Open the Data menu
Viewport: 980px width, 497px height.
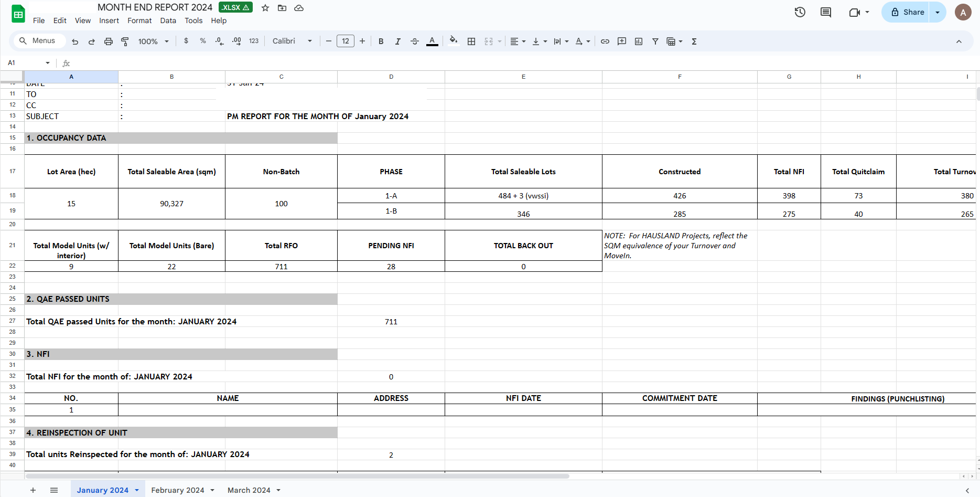pos(168,20)
